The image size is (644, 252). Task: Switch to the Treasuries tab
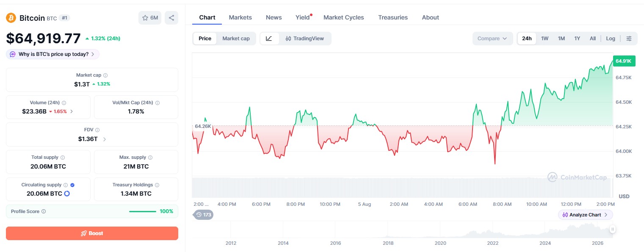coord(393,17)
